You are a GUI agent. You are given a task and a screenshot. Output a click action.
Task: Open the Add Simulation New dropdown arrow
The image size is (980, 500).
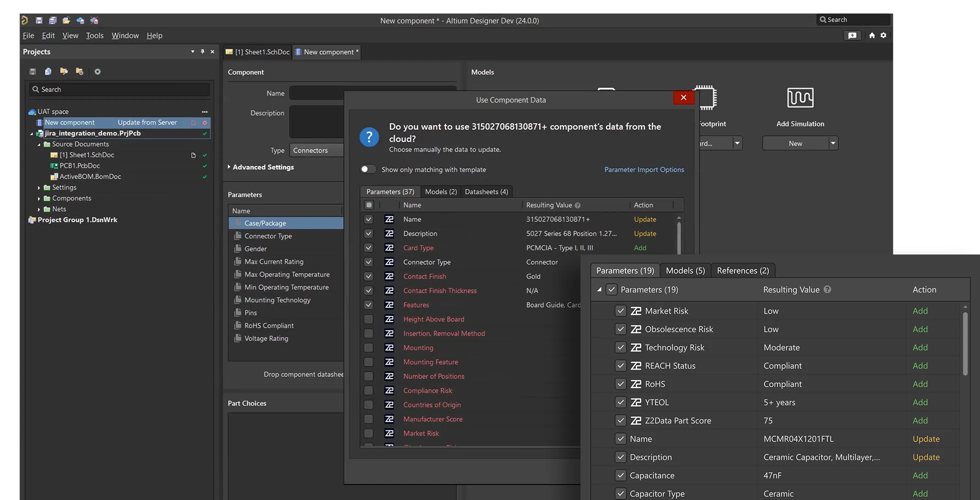(x=833, y=143)
